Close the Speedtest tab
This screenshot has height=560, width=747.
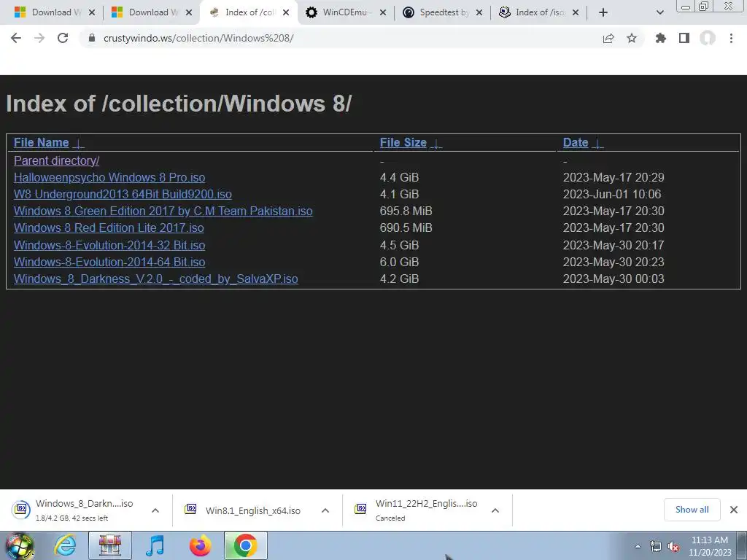(479, 12)
